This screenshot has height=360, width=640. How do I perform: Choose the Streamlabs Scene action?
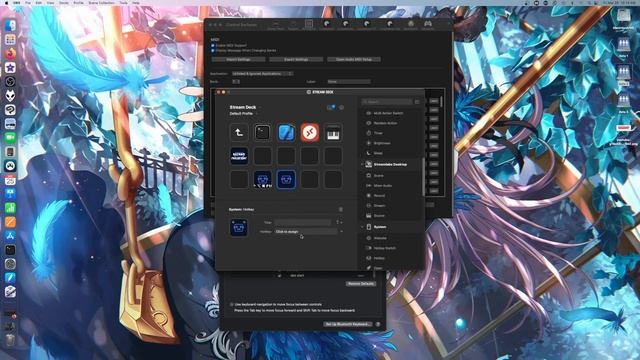[x=378, y=176]
